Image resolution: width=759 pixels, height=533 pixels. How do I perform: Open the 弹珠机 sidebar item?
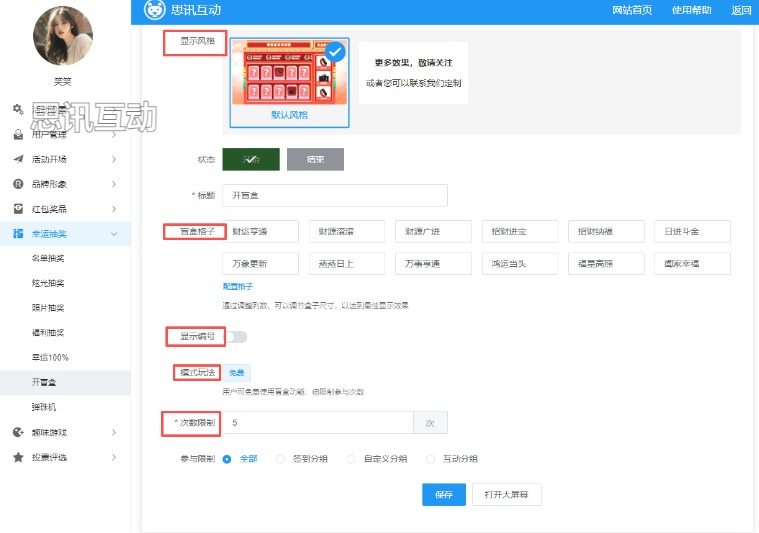pos(44,407)
